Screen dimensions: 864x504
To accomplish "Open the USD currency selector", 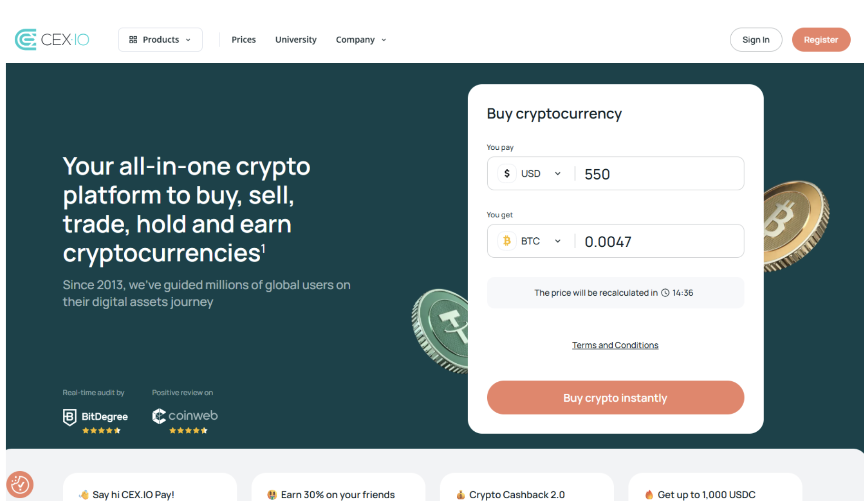I will click(x=540, y=174).
